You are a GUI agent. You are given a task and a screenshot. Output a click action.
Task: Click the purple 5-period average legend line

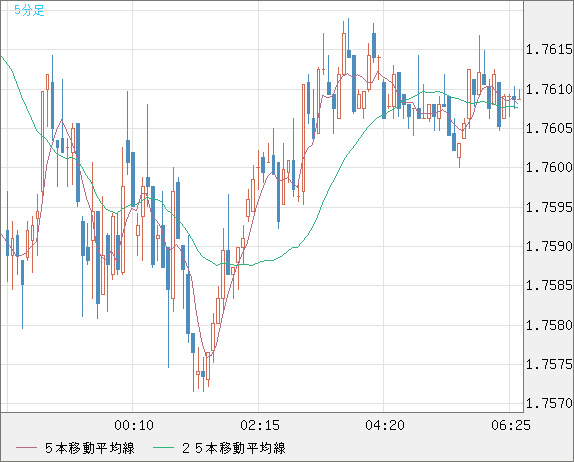26,448
